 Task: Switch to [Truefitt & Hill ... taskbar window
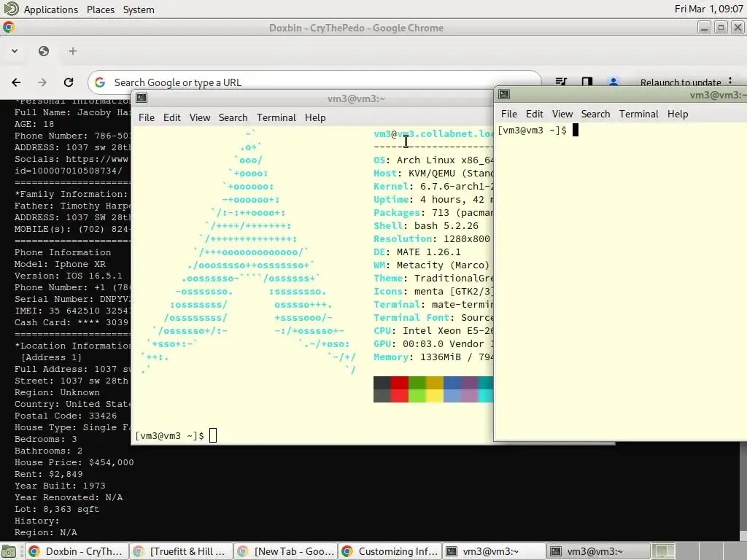[181, 551]
